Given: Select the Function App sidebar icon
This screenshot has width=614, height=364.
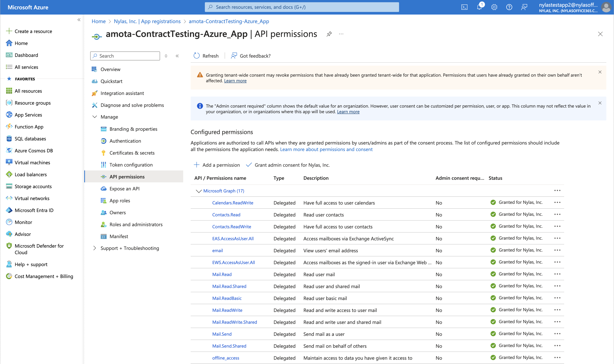Looking at the screenshot, I should pos(9,127).
